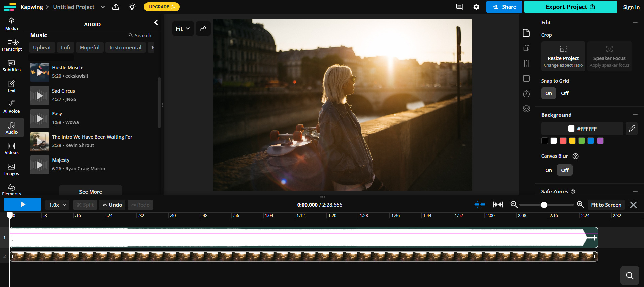Select the Instrumental music category
The width and height of the screenshot is (644, 287).
125,48
